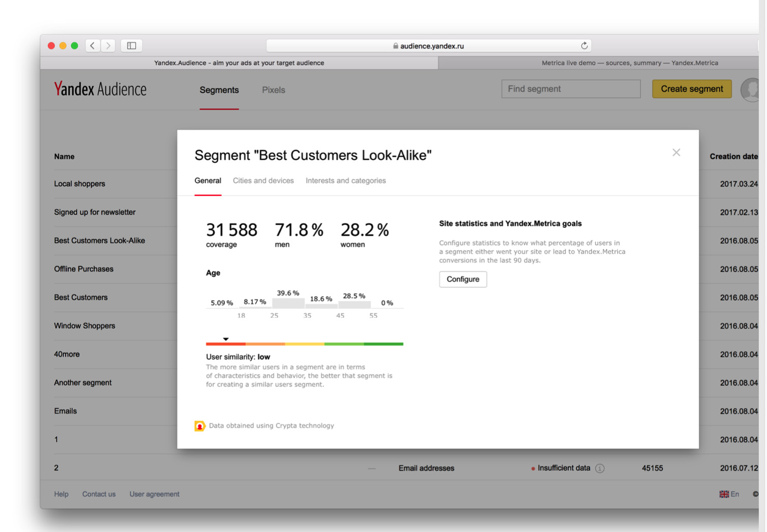Click the 28.2 % women figure

[365, 230]
